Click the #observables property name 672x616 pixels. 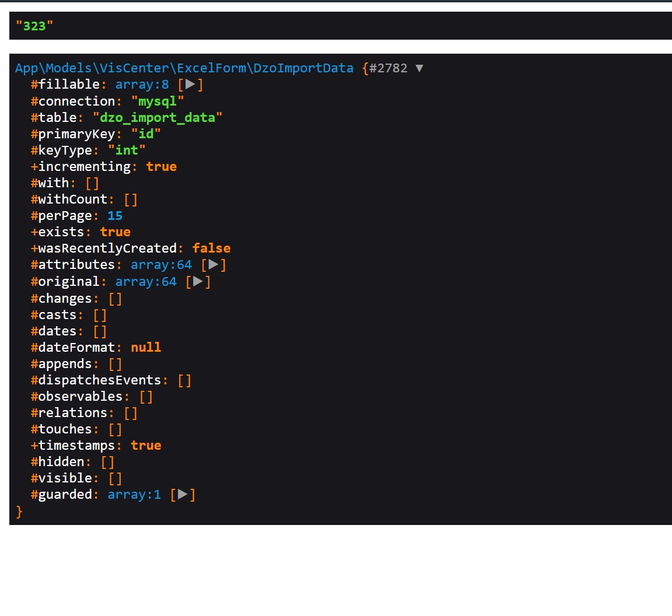click(77, 397)
